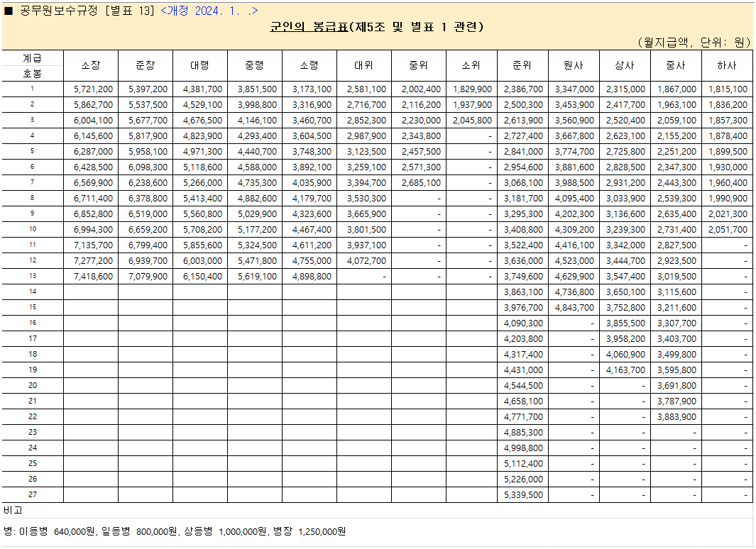Click the 계급/호봉 corner header cell
Image resolution: width=756 pixels, height=549 pixels.
pos(34,65)
